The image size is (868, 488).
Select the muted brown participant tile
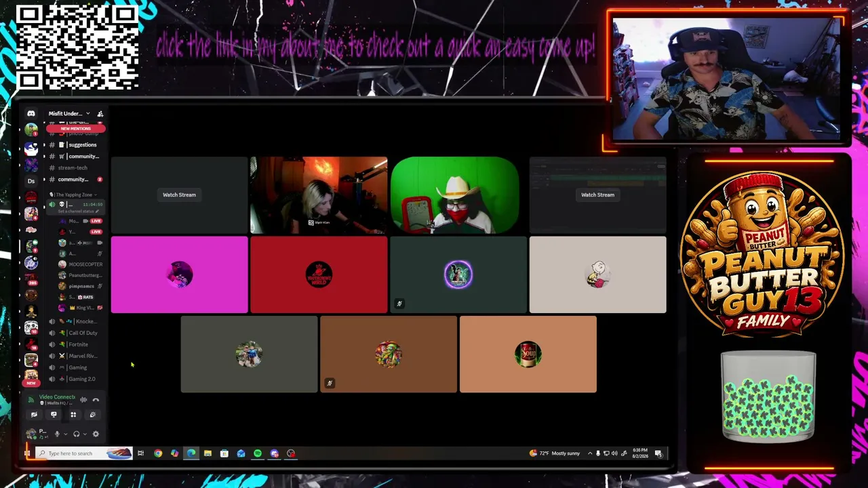tap(389, 354)
